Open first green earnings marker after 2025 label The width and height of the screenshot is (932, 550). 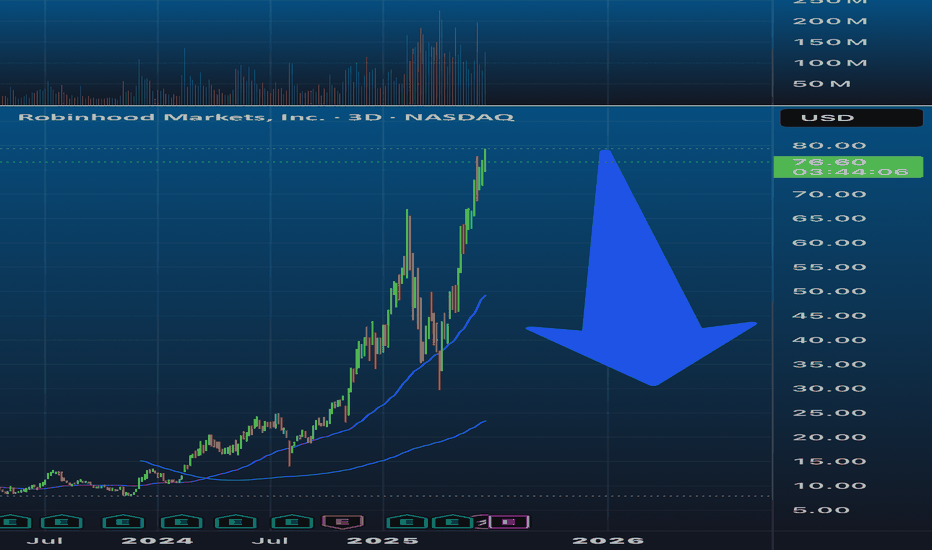407,522
